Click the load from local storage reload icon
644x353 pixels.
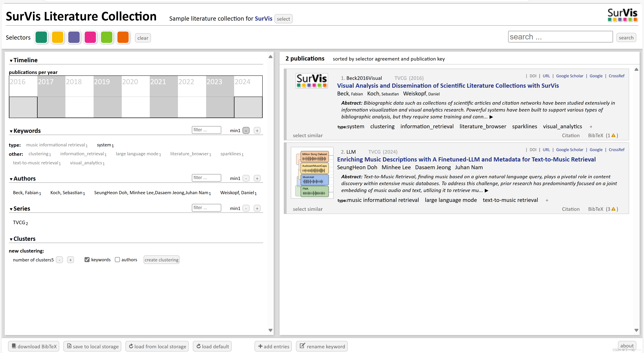click(x=131, y=346)
